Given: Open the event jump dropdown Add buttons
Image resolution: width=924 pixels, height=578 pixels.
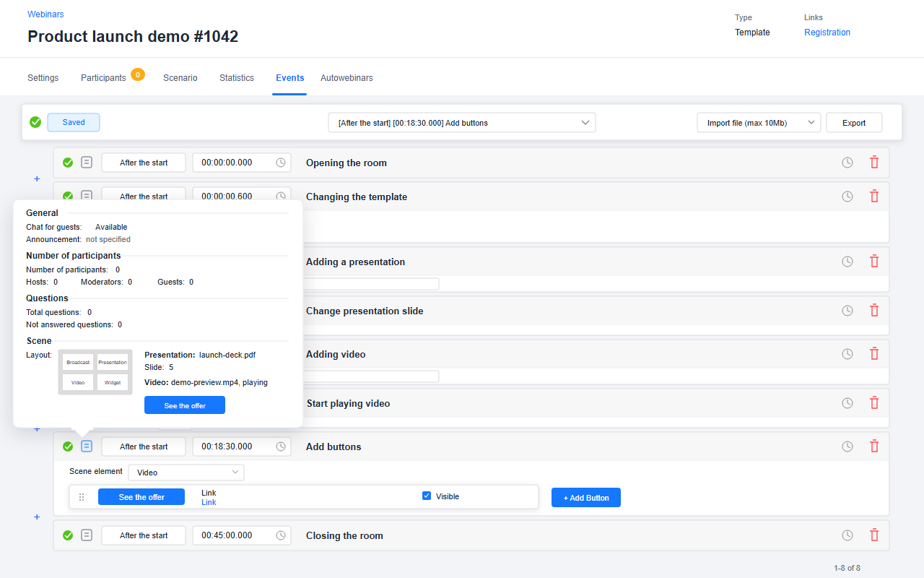Looking at the screenshot, I should pyautogui.click(x=462, y=123).
